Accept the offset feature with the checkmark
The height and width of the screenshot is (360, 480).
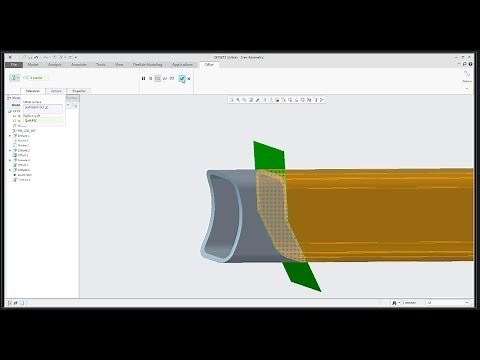pos(182,78)
